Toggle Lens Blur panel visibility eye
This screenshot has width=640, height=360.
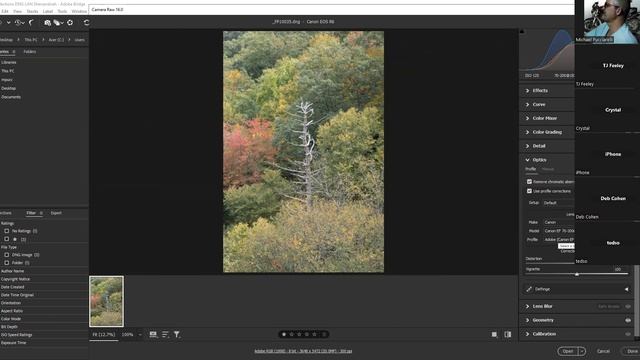(x=628, y=306)
